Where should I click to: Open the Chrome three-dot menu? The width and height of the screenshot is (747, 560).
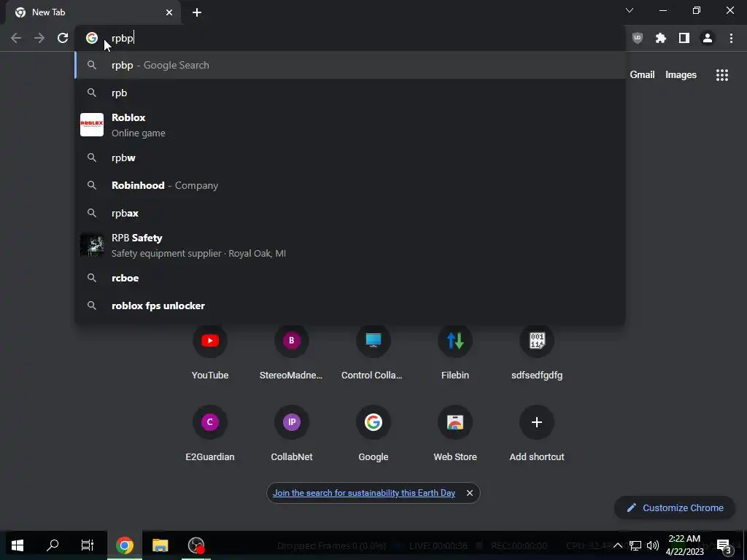(731, 38)
